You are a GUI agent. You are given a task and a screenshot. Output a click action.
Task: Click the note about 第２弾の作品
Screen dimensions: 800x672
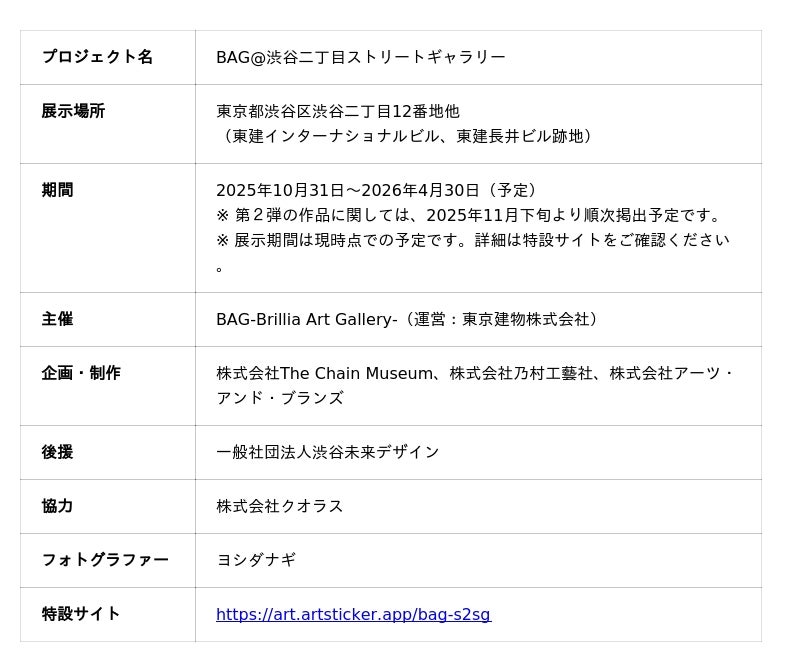point(470,215)
